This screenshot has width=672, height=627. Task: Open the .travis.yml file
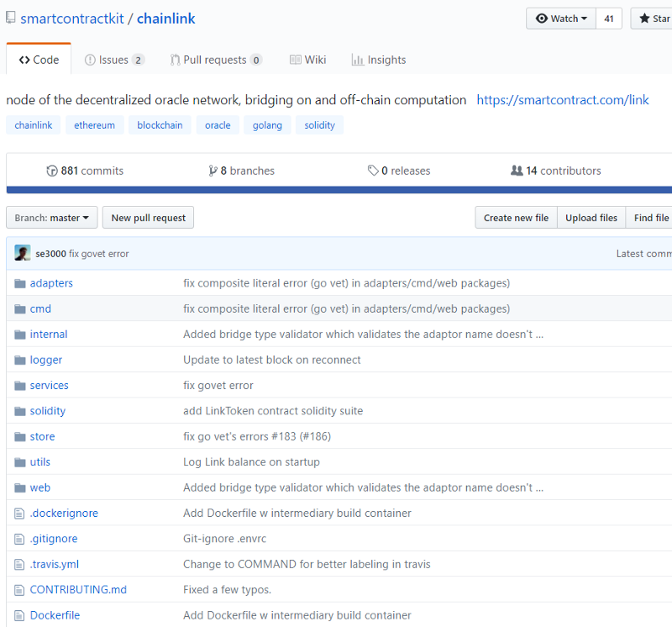[x=55, y=565]
